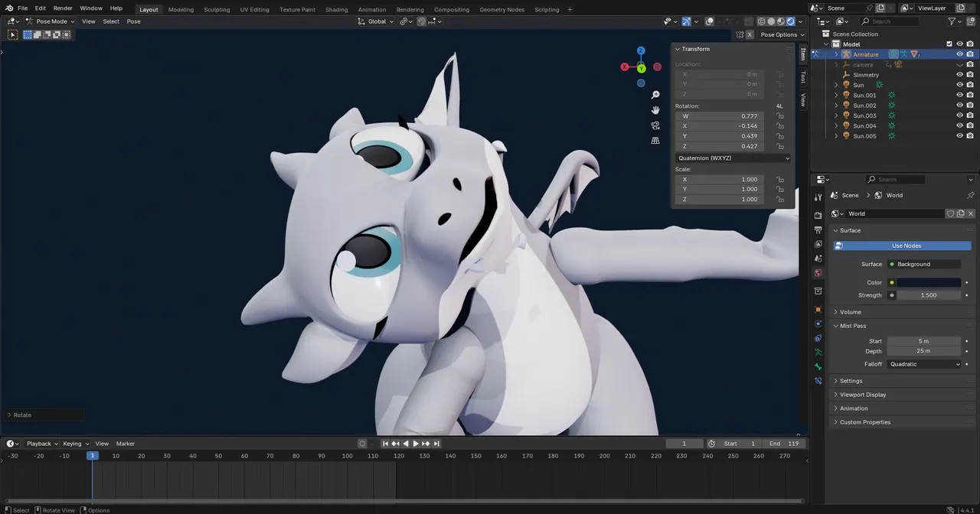The image size is (980, 514).
Task: Expand the Volume panel
Action: (x=850, y=312)
